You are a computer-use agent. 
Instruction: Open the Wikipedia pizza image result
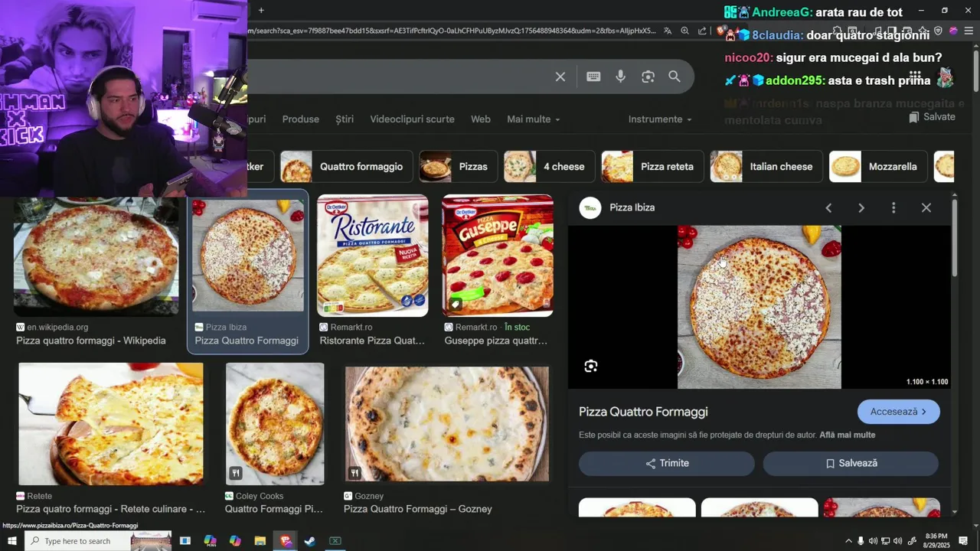(x=96, y=256)
